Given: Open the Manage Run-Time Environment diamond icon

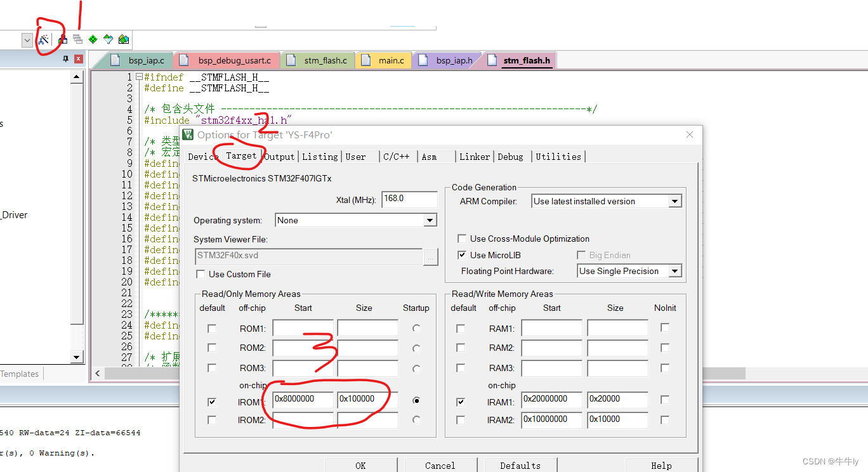Looking at the screenshot, I should pyautogui.click(x=93, y=39).
